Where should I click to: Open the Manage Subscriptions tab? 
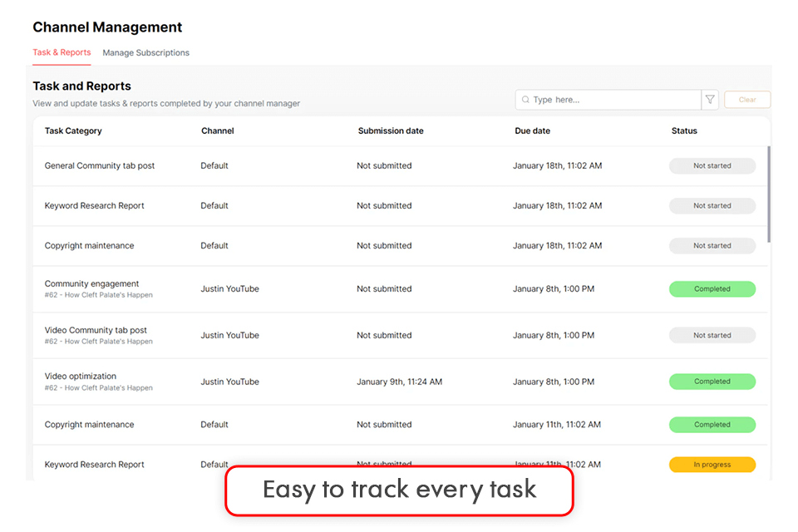pyautogui.click(x=145, y=52)
